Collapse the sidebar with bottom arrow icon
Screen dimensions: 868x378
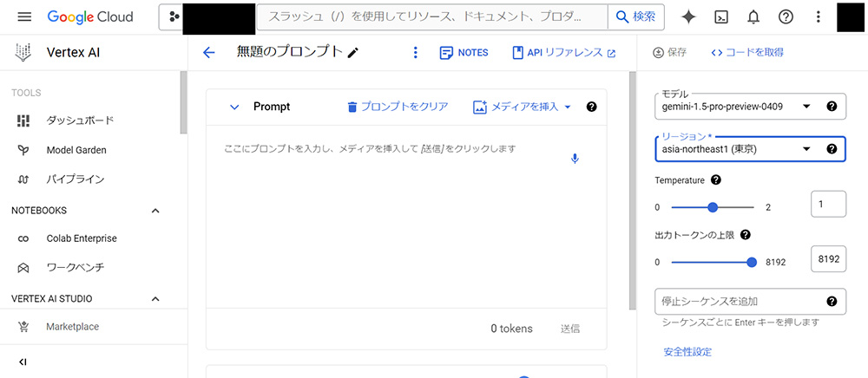23,362
